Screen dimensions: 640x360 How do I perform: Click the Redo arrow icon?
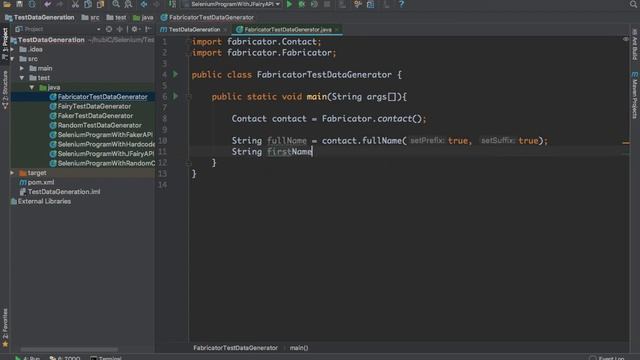coord(60,4)
